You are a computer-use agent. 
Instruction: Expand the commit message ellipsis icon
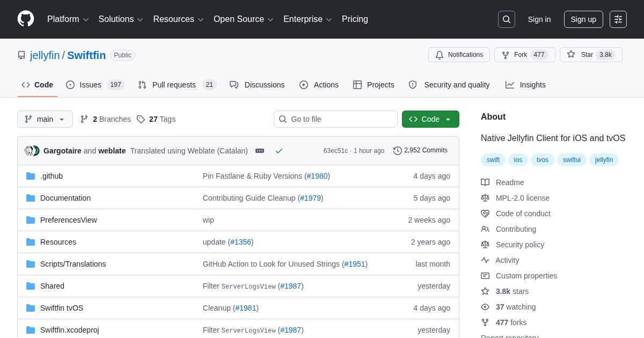pos(260,151)
